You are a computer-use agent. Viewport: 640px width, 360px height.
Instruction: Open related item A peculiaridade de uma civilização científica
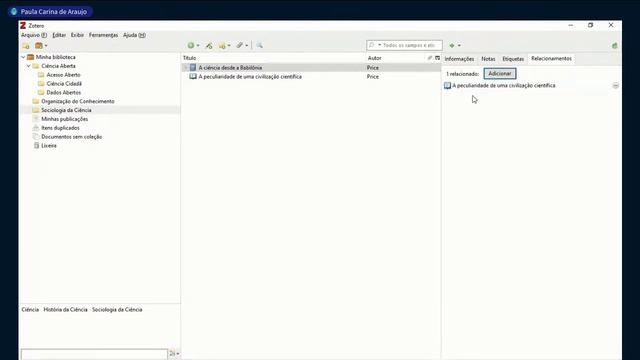(504, 85)
